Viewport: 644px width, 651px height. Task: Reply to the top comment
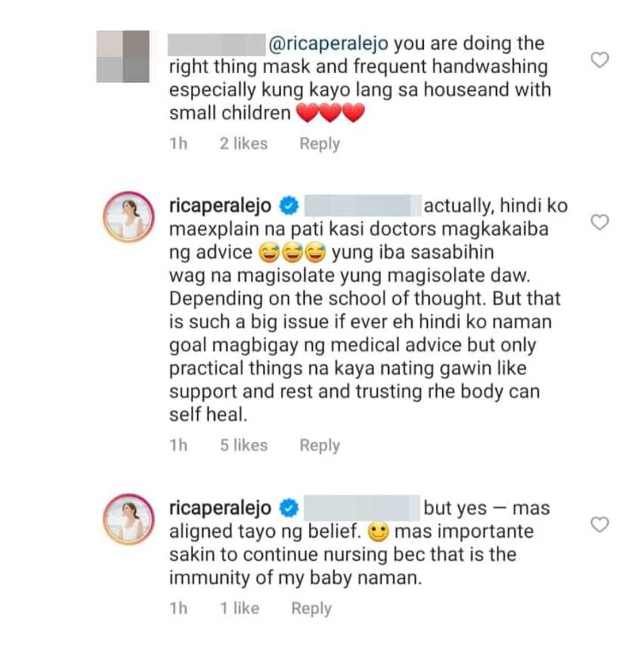pyautogui.click(x=319, y=143)
